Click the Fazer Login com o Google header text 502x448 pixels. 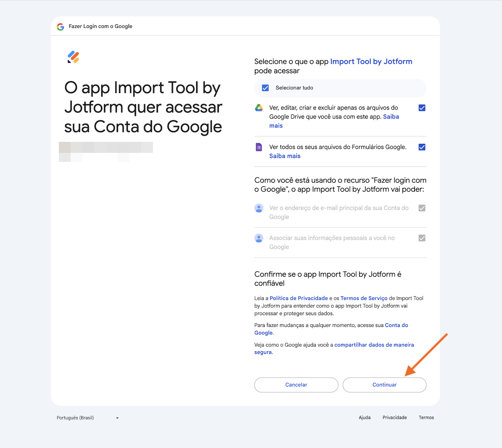point(100,26)
